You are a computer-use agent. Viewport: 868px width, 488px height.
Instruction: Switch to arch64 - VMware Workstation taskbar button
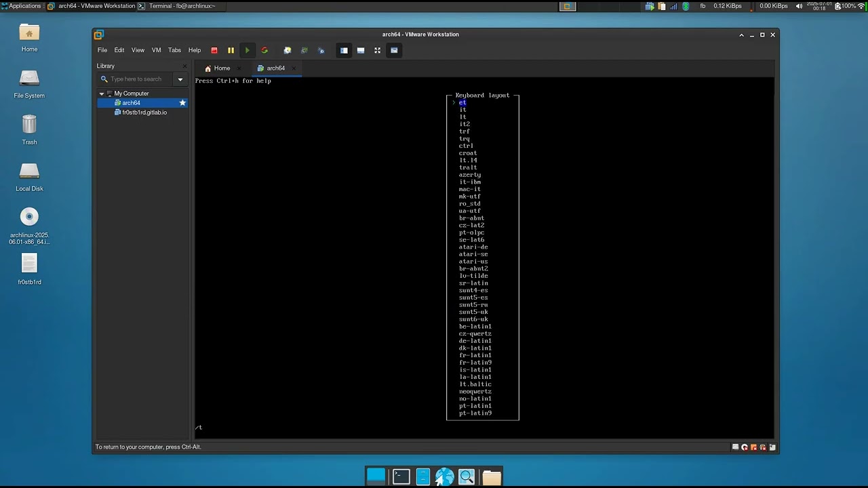click(92, 6)
